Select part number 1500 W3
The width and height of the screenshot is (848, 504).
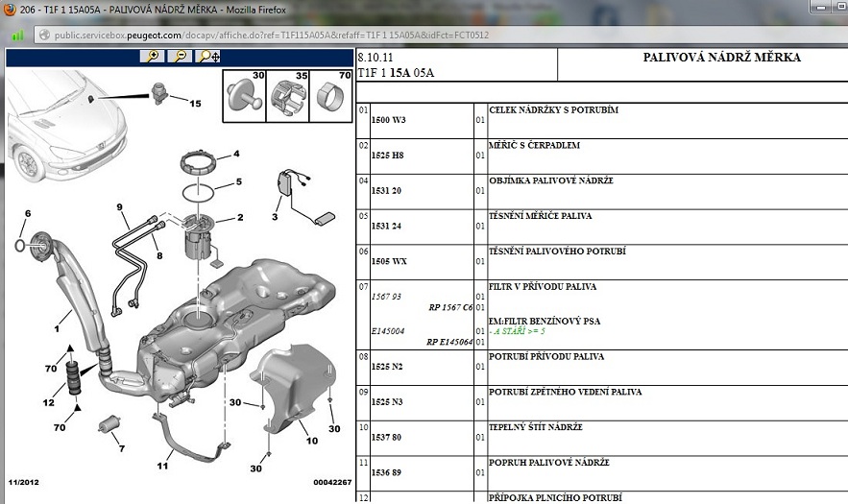(388, 120)
